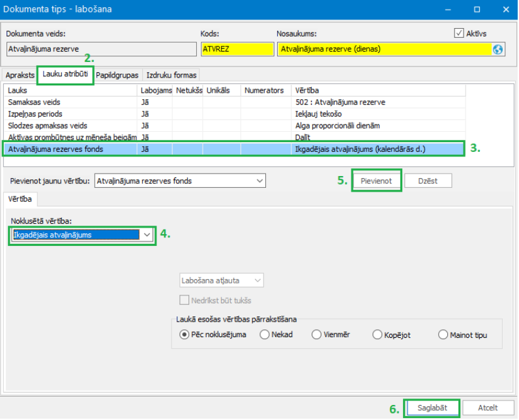The width and height of the screenshot is (519, 420).
Task: Click the value 'Alga proporcionāli dienām'
Action: coord(337,126)
